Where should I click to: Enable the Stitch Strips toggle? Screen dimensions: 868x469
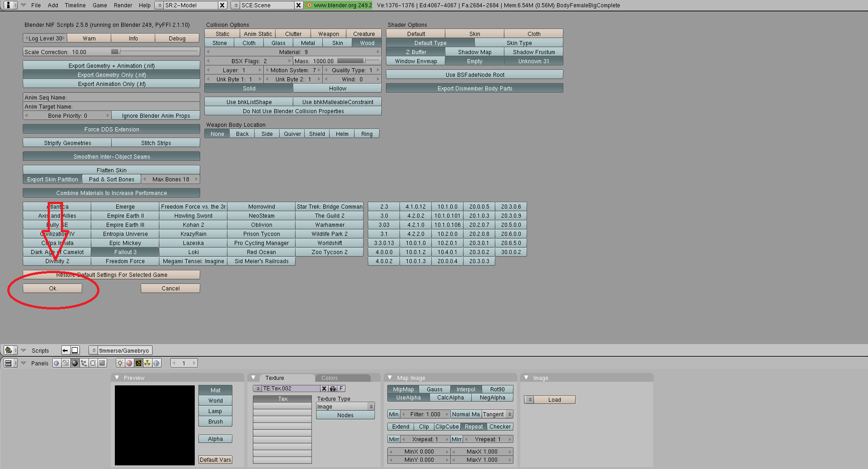coord(156,143)
